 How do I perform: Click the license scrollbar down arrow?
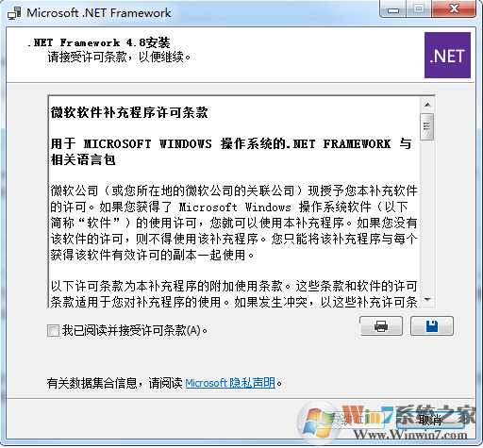[x=427, y=300]
